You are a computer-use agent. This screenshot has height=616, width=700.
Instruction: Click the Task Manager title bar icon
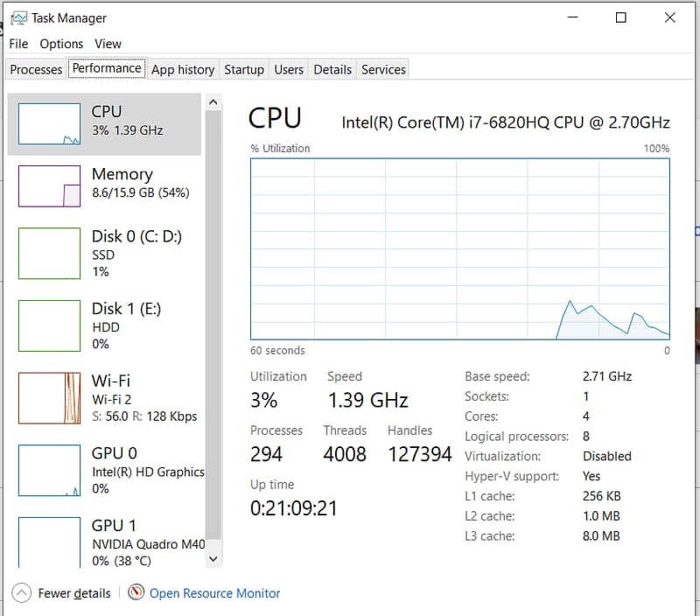pyautogui.click(x=18, y=17)
